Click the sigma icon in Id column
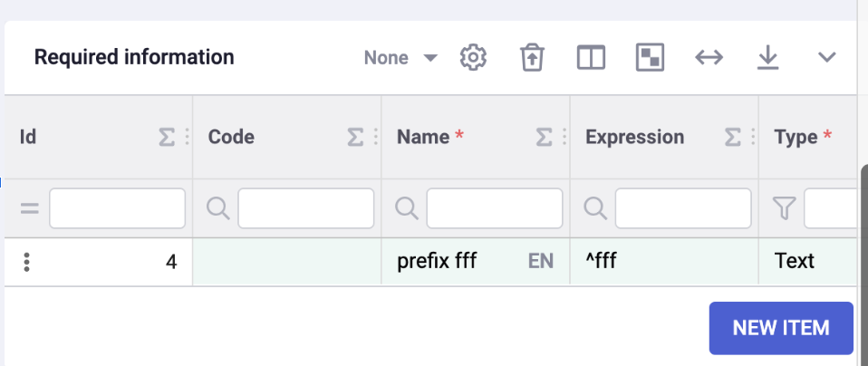The width and height of the screenshot is (868, 366). (x=167, y=137)
